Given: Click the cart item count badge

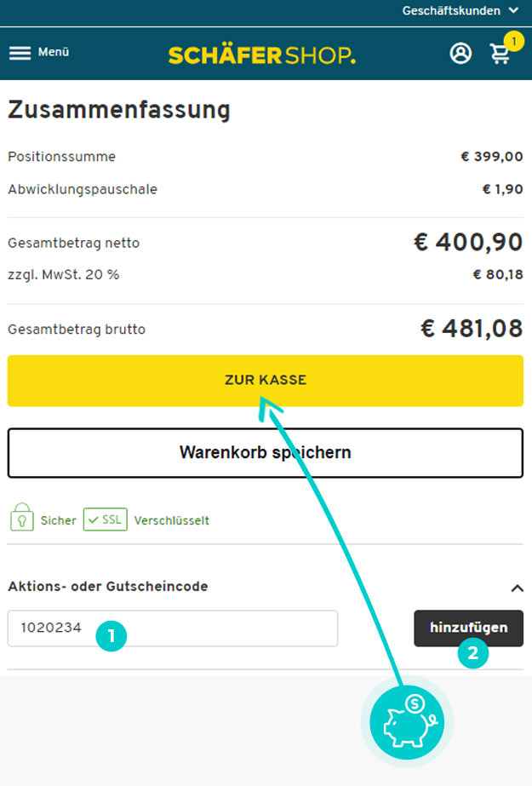Looking at the screenshot, I should coord(513,41).
